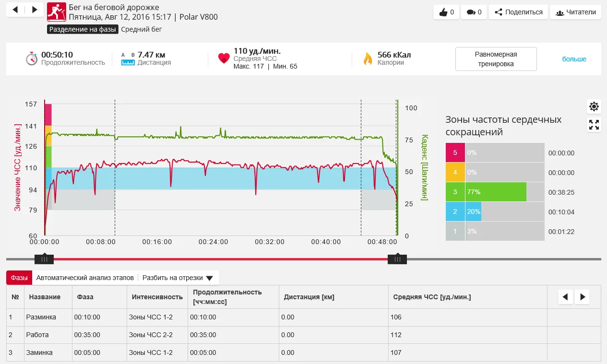Open chart settings gear icon
The image size is (607, 364).
click(x=594, y=106)
